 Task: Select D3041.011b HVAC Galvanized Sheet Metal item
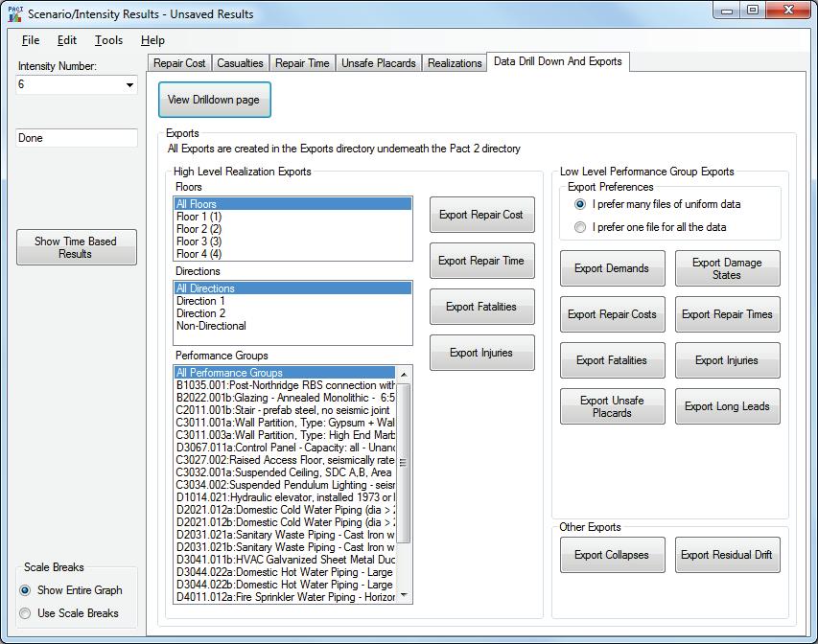[285, 560]
